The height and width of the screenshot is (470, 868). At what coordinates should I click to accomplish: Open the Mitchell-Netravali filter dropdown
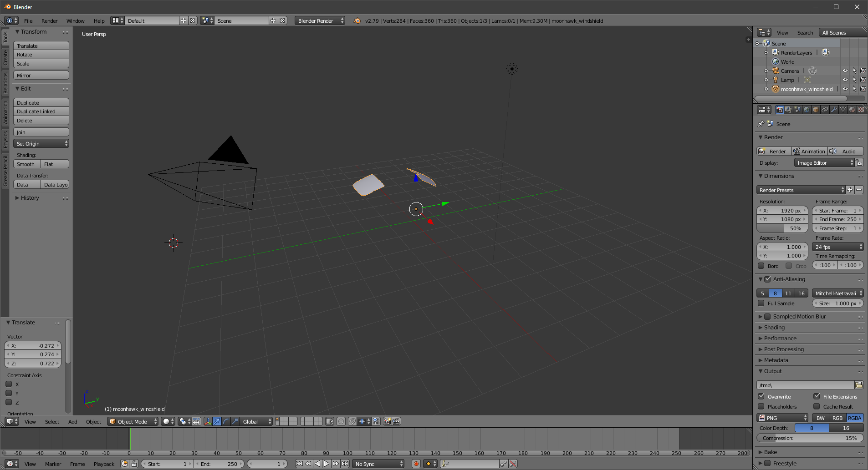click(838, 293)
